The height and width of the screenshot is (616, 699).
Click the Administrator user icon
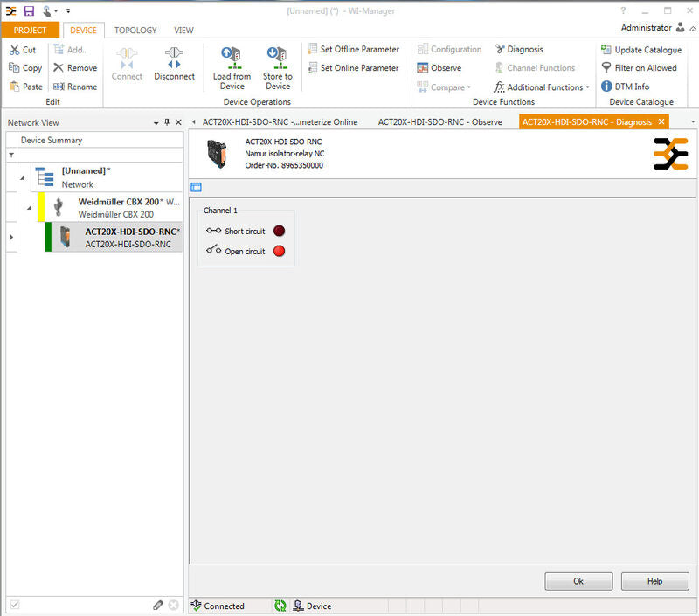(681, 27)
